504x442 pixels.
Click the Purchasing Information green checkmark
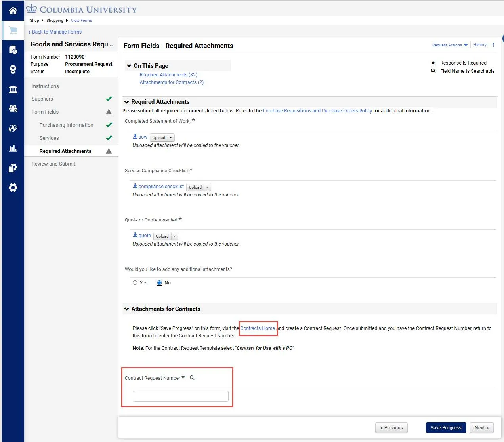[109, 125]
